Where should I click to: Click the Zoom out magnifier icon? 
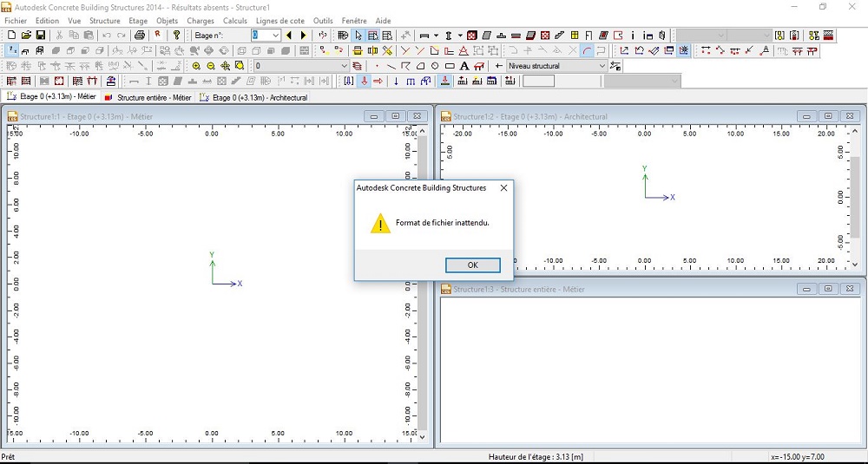(x=211, y=66)
